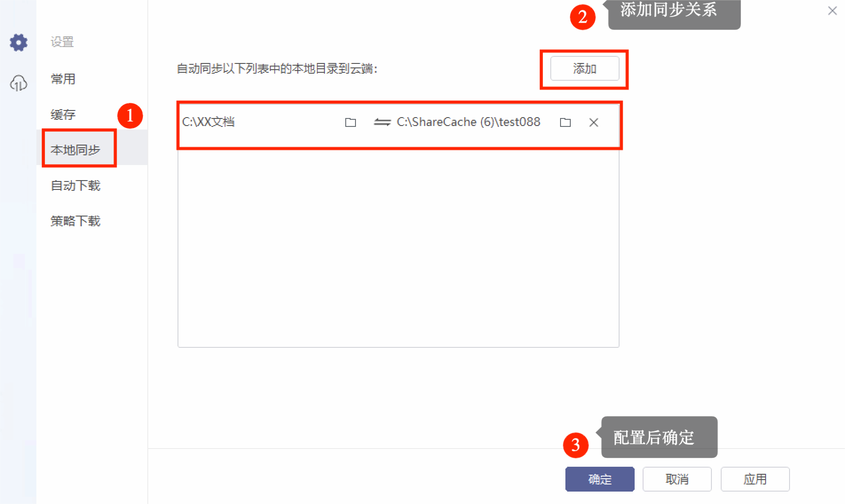This screenshot has width=845, height=504.
Task: Select the C:\XX文档 local path text
Action: 208,122
